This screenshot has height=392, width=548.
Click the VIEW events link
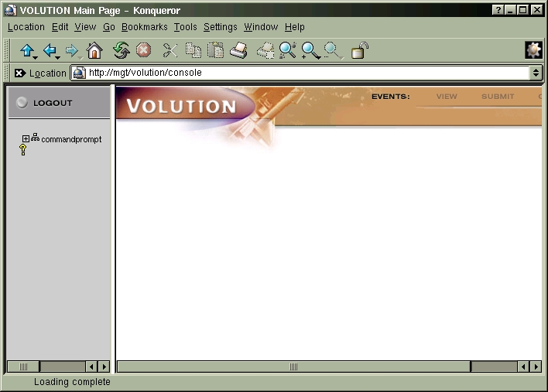[x=447, y=97]
